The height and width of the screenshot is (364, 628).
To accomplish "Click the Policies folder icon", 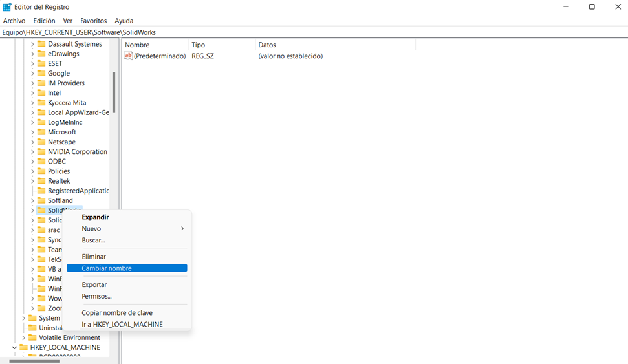I will (x=41, y=171).
